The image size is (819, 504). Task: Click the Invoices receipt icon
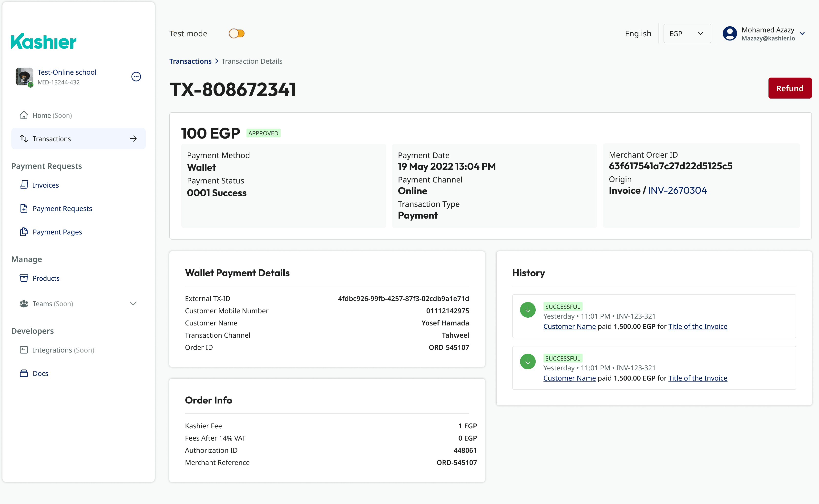click(x=24, y=185)
